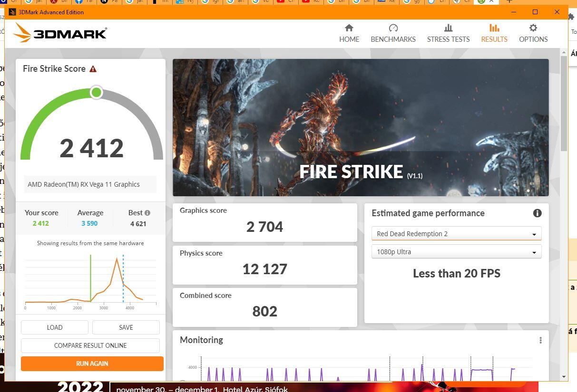Open Monitoring panel three-dot menu
577x392 pixels.
(x=540, y=340)
